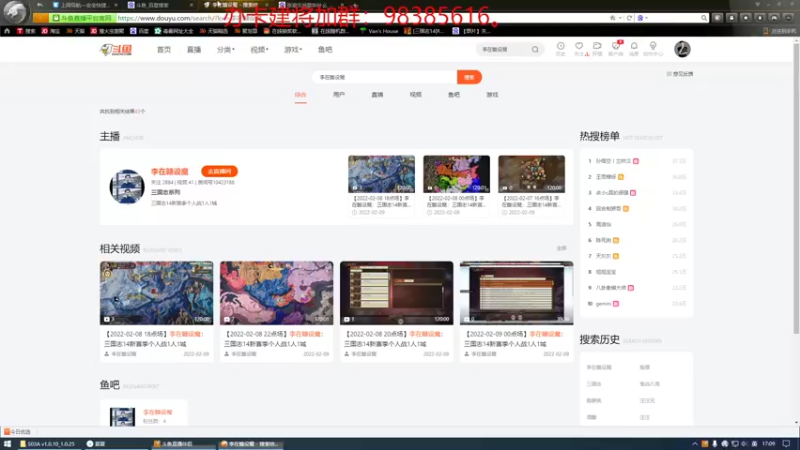Click the page vertical scrollbar
This screenshot has height=450, width=800.
(x=796, y=189)
